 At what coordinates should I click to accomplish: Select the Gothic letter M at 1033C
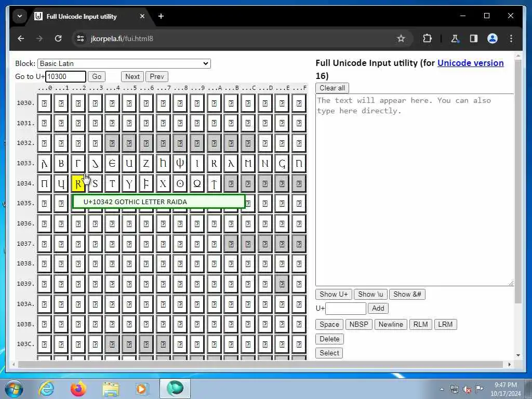coord(248,164)
